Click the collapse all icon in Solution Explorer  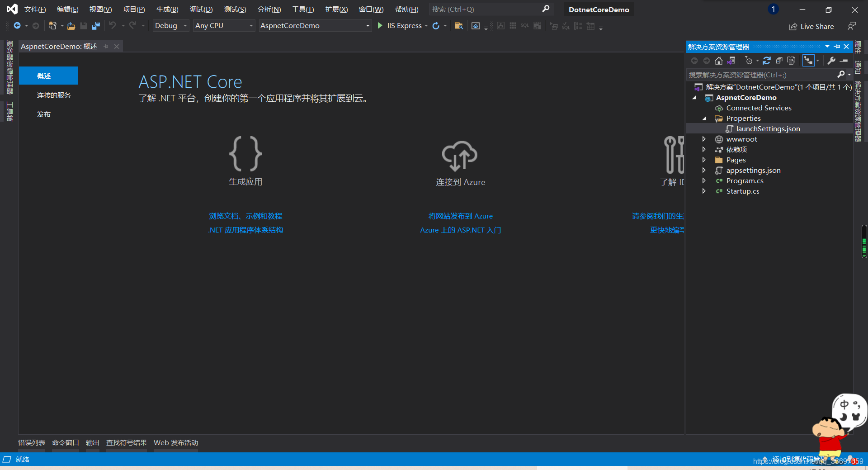(779, 61)
